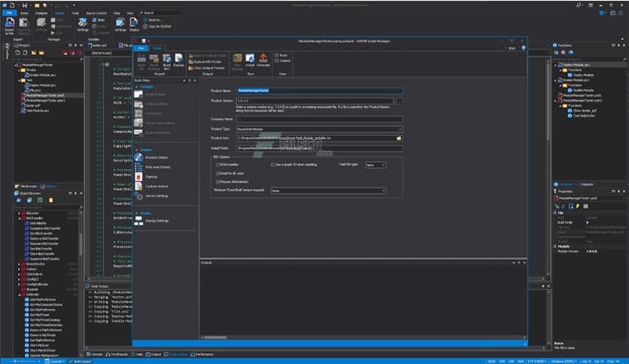Click the first icon in Functions panel toolbar
629x364 pixels.
(x=556, y=52)
